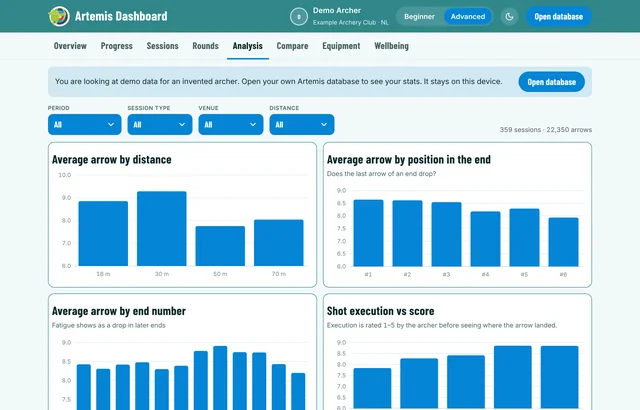
Task: Click the Shot execution vs score heading
Action: point(380,311)
